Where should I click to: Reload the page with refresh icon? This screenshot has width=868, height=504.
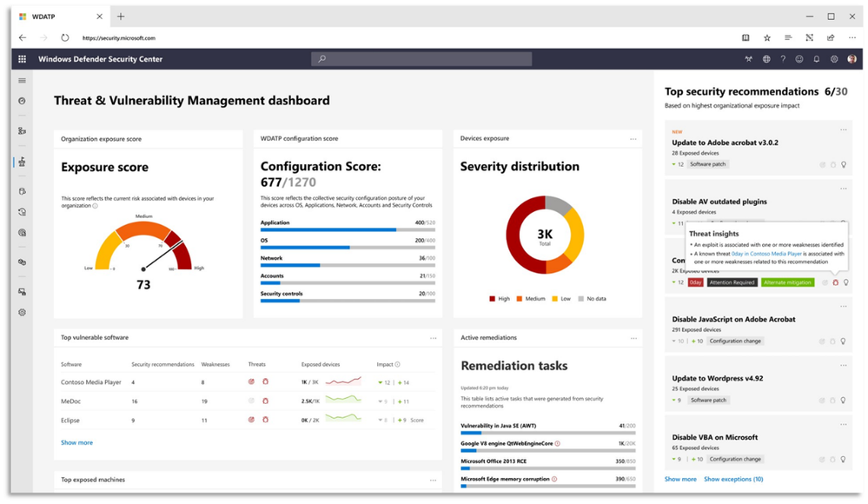click(x=65, y=37)
